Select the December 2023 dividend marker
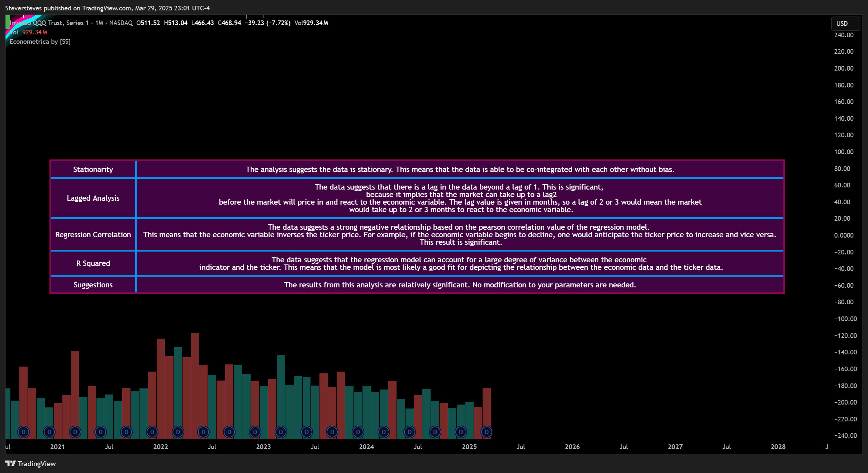Screen dimensions: 868x473 coord(358,432)
